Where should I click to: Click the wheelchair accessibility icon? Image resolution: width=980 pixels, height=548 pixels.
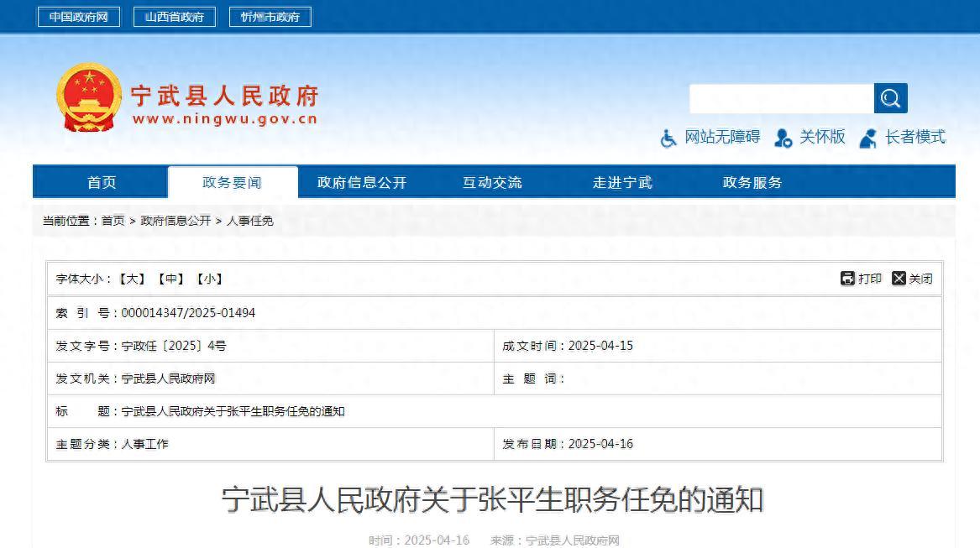point(668,138)
